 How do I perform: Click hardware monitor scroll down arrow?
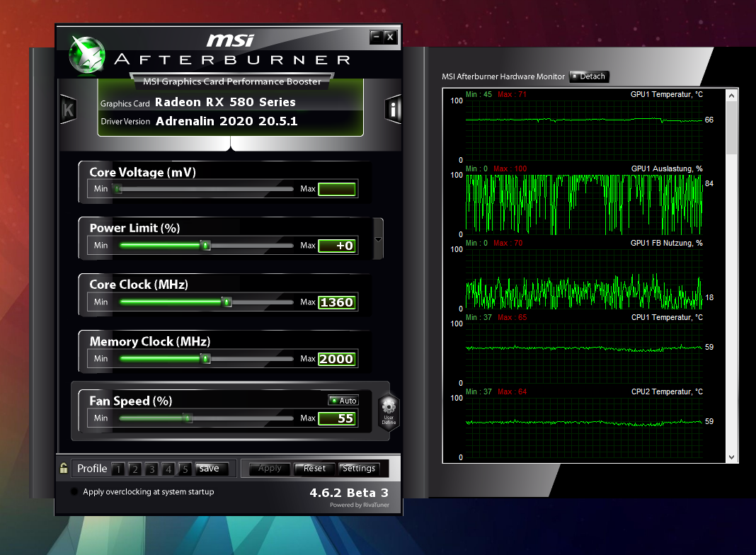coord(731,457)
